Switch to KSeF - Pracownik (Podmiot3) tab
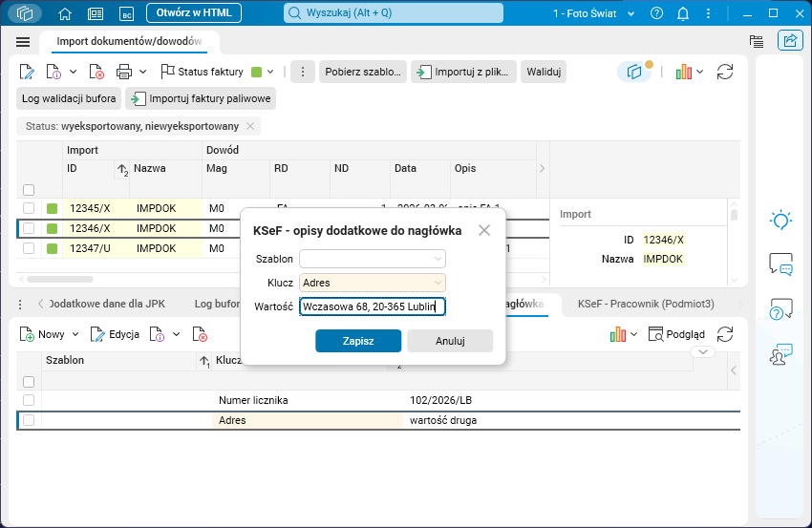 (646, 304)
